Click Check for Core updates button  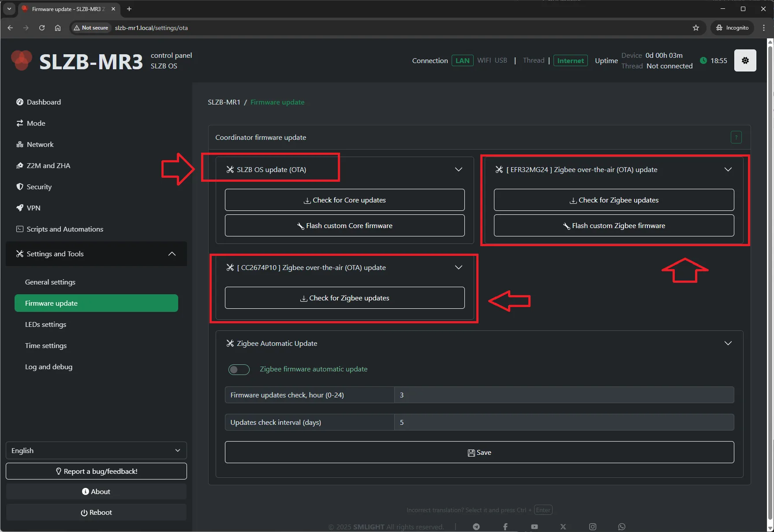344,200
